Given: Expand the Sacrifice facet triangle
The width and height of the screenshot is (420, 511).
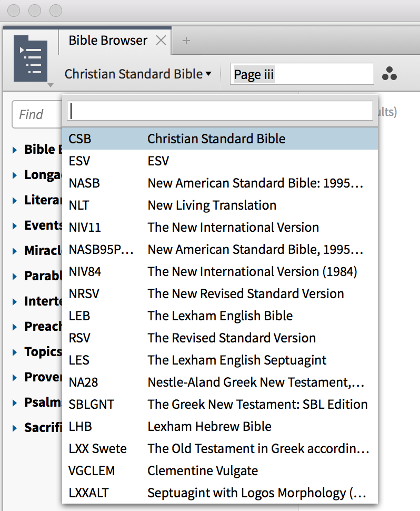Looking at the screenshot, I should pos(15,428).
